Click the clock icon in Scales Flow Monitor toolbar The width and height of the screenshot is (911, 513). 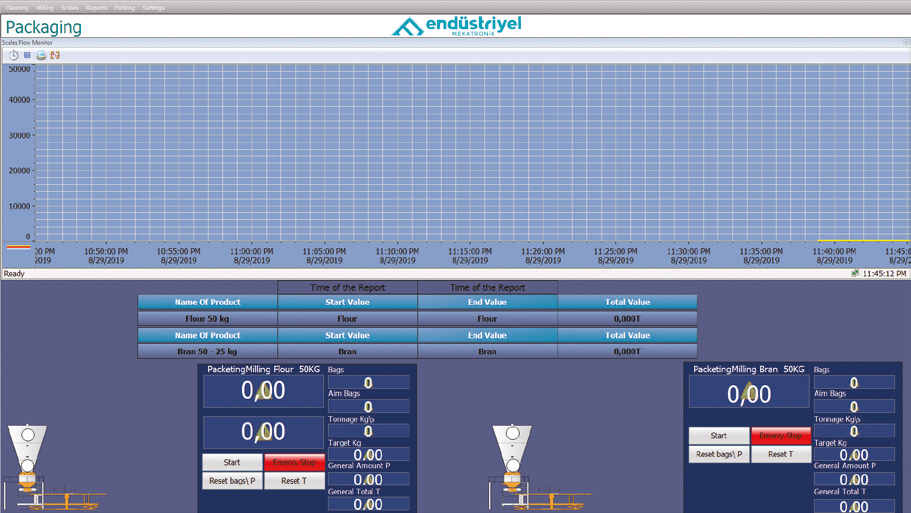(14, 55)
